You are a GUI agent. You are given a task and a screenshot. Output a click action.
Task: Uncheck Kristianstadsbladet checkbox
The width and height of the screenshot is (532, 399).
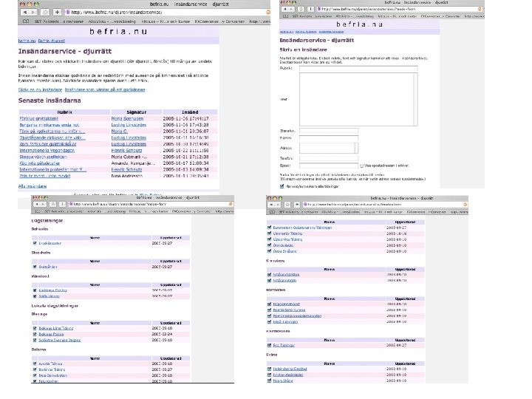(x=269, y=375)
